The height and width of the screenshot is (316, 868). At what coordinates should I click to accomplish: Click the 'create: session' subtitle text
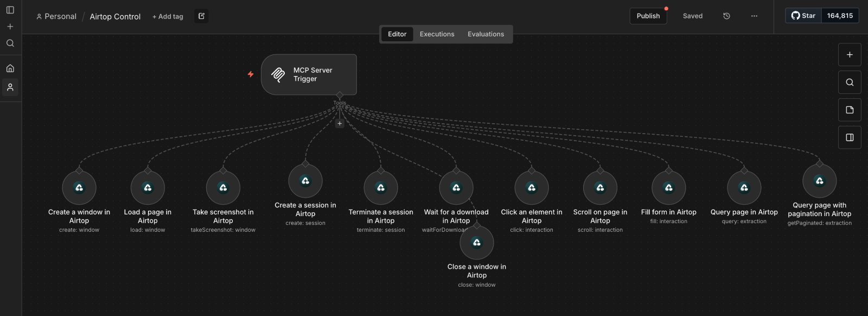(x=305, y=223)
